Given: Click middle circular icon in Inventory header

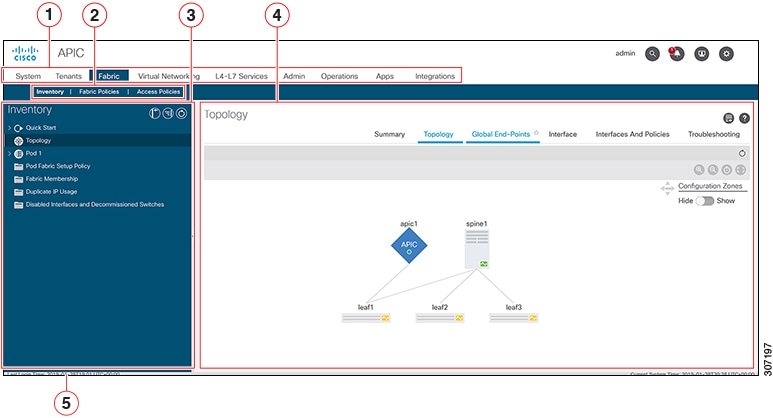Looking at the screenshot, I should pos(168,113).
